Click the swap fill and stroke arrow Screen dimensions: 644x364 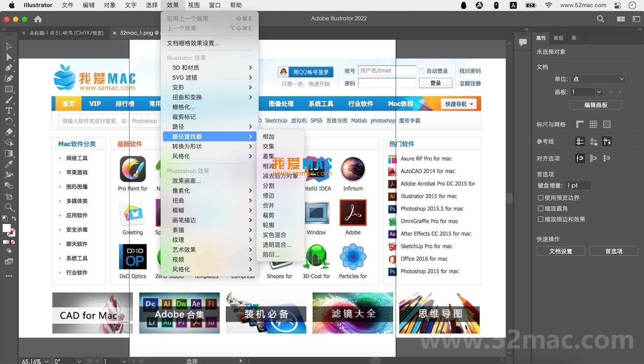pos(14,219)
